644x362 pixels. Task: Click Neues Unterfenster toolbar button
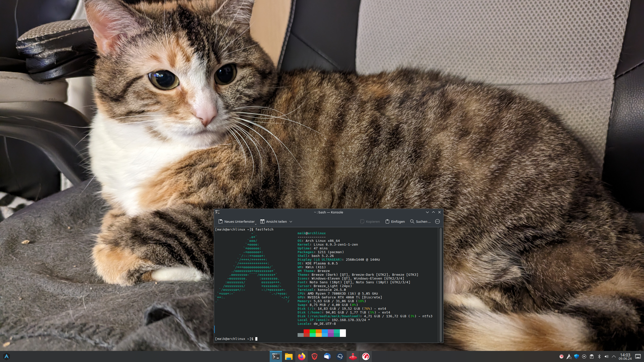pyautogui.click(x=236, y=221)
